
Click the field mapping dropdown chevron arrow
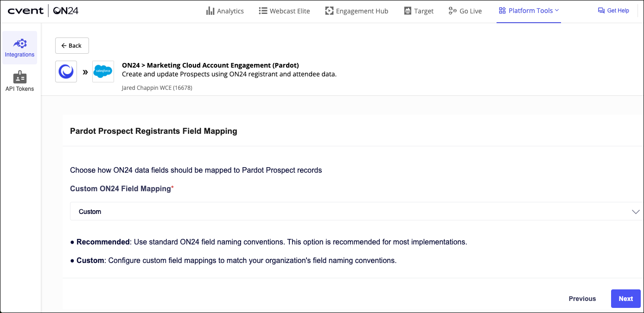coord(636,212)
